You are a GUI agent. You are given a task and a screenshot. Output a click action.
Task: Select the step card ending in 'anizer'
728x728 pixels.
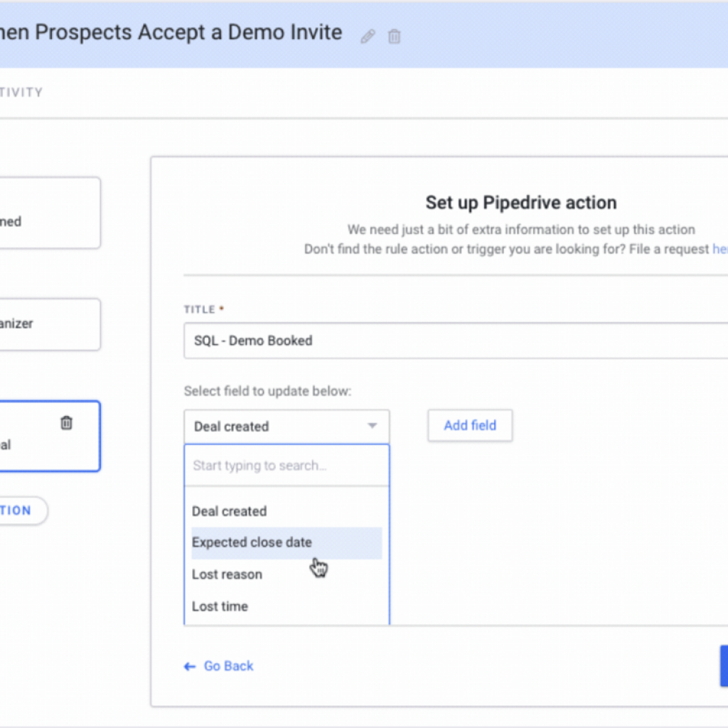tap(50, 324)
